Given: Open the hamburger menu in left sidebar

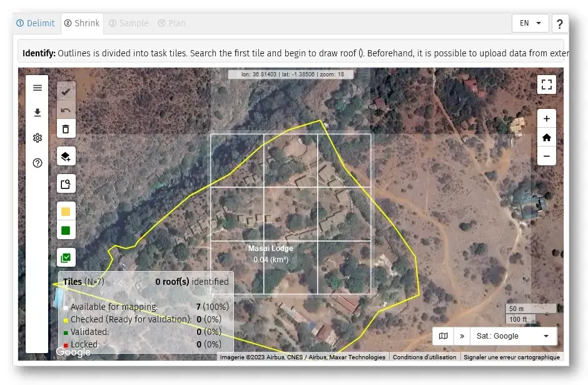Looking at the screenshot, I should (38, 88).
